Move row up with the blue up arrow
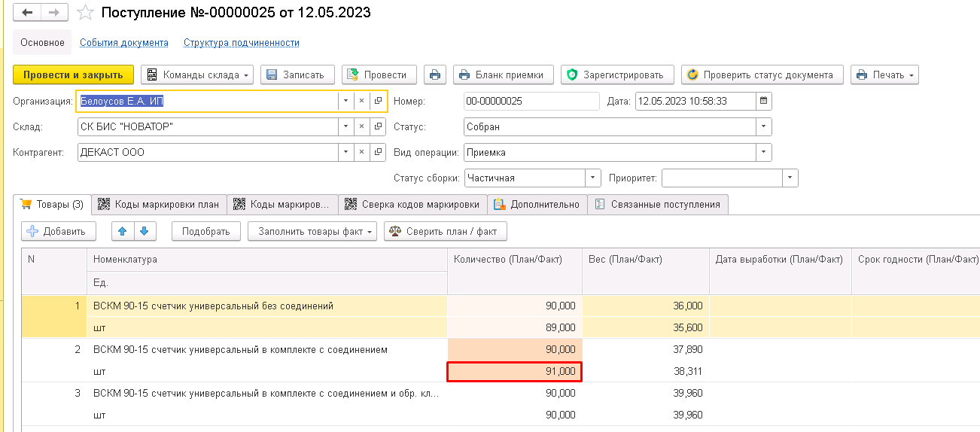Viewport: 980px width, 432px height. coord(123,231)
